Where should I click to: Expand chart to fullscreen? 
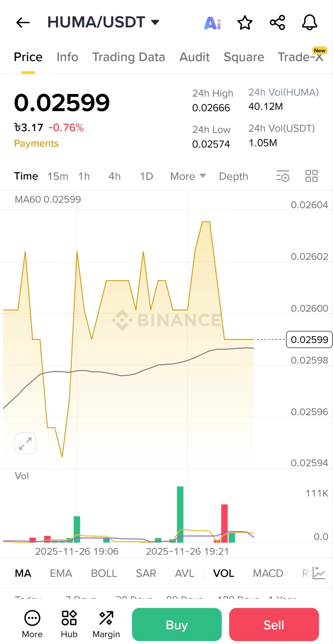point(25,444)
